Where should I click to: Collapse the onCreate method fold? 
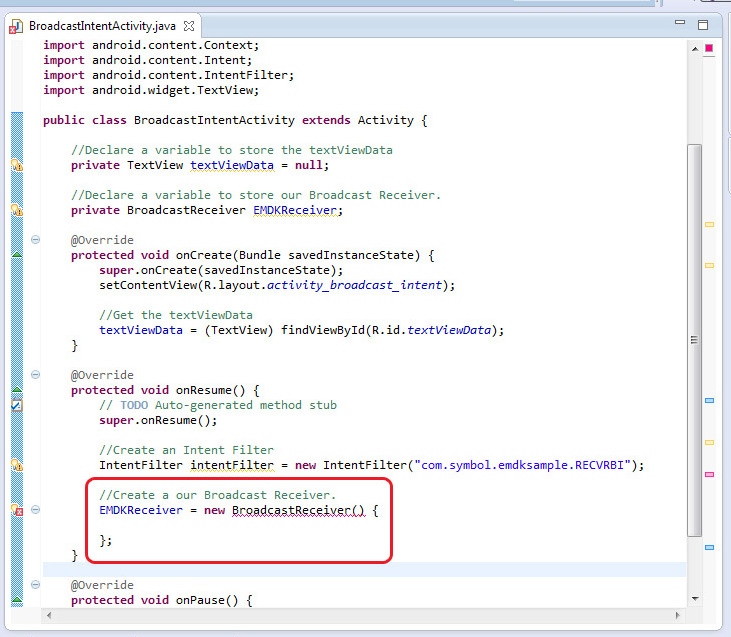coord(36,240)
